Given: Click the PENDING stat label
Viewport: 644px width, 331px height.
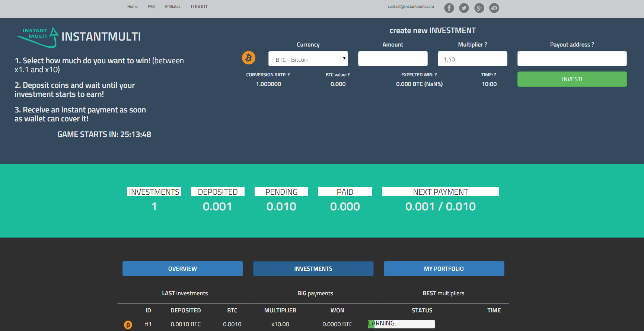Looking at the screenshot, I should 281,192.
